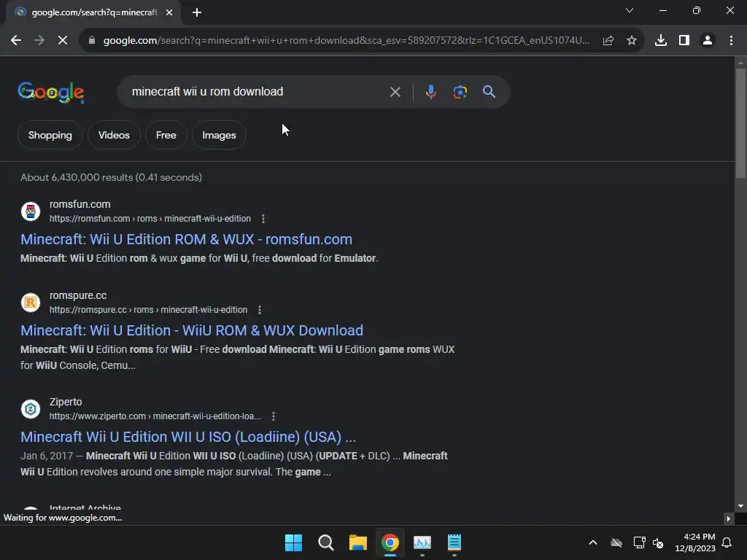Close the google.com search tab

point(169,12)
